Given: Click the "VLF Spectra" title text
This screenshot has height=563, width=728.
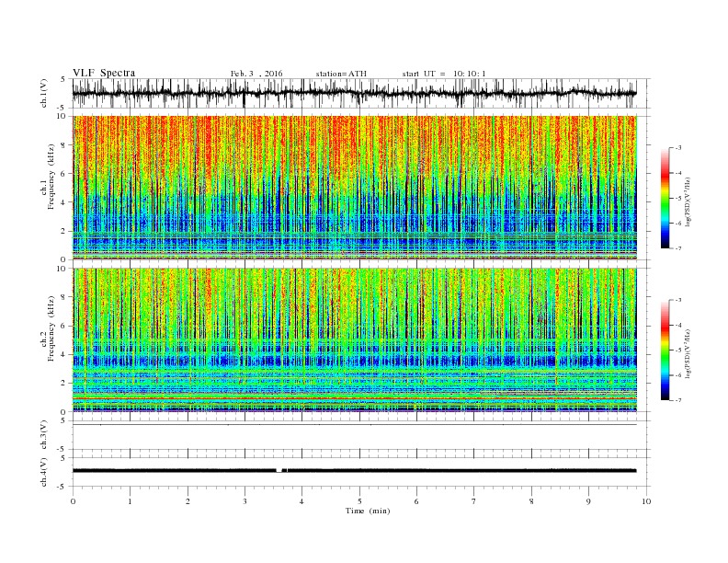Looking at the screenshot, I should click(x=104, y=73).
